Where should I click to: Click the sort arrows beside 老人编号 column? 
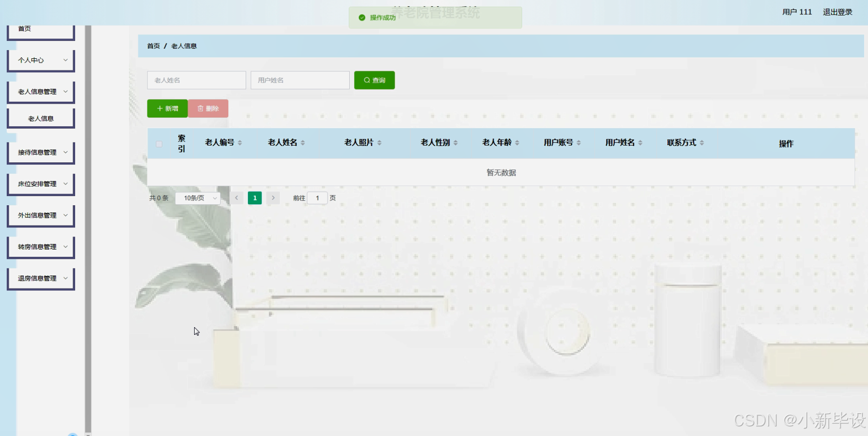tap(240, 142)
